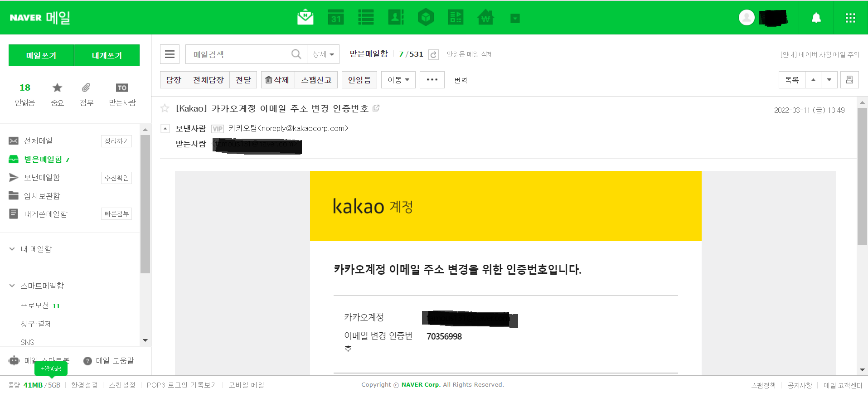Open the Memo list icon in header

[366, 18]
